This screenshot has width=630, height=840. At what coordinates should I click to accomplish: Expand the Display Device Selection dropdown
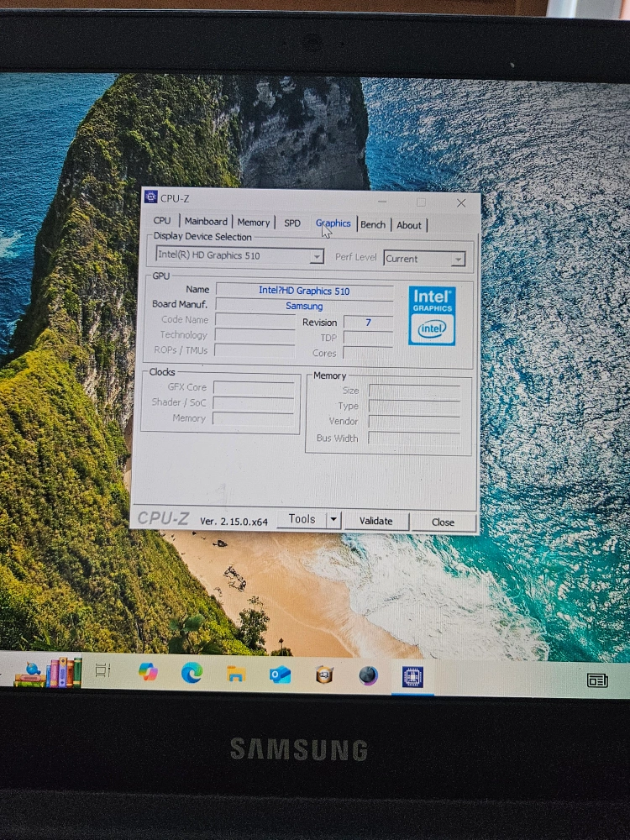coord(317,256)
